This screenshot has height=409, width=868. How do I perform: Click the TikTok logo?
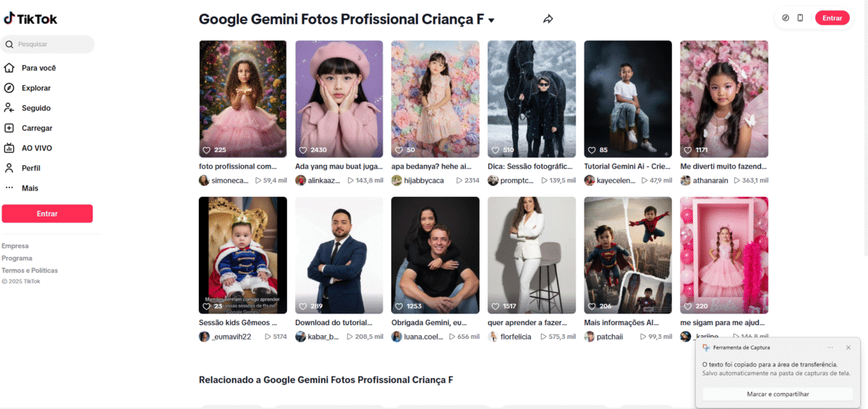click(30, 19)
